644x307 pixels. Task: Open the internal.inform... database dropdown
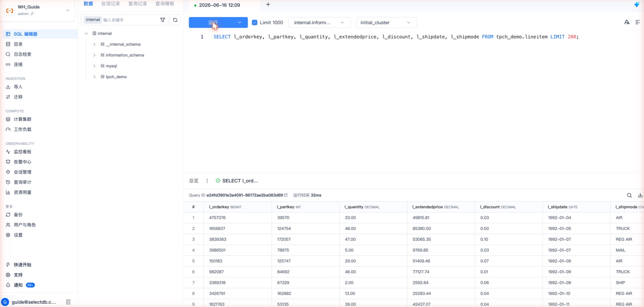320,23
